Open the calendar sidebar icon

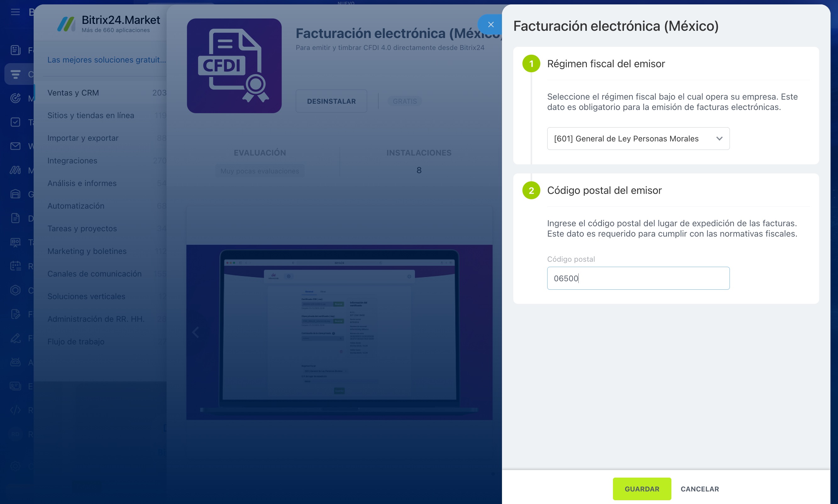click(x=15, y=266)
